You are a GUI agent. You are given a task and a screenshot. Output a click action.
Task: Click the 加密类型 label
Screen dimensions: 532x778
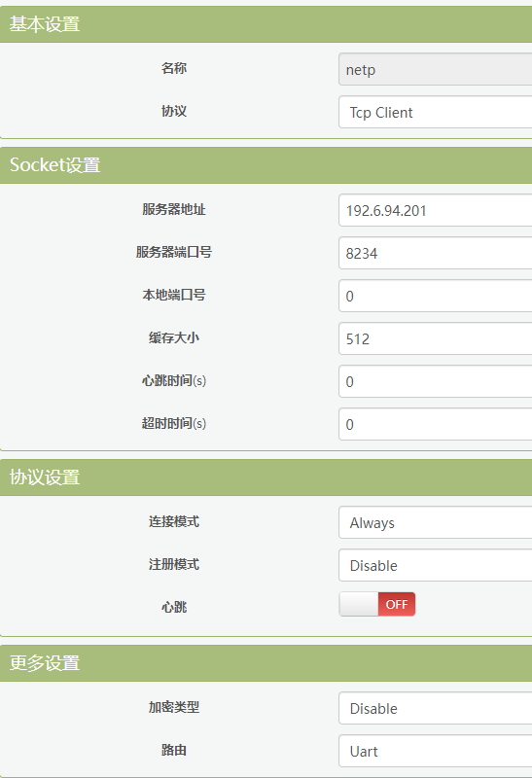tap(174, 707)
